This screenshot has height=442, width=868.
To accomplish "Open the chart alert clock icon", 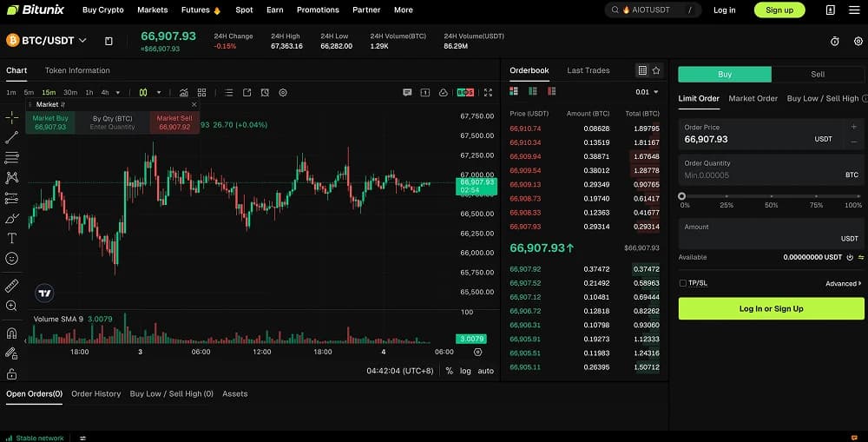I will tap(265, 93).
